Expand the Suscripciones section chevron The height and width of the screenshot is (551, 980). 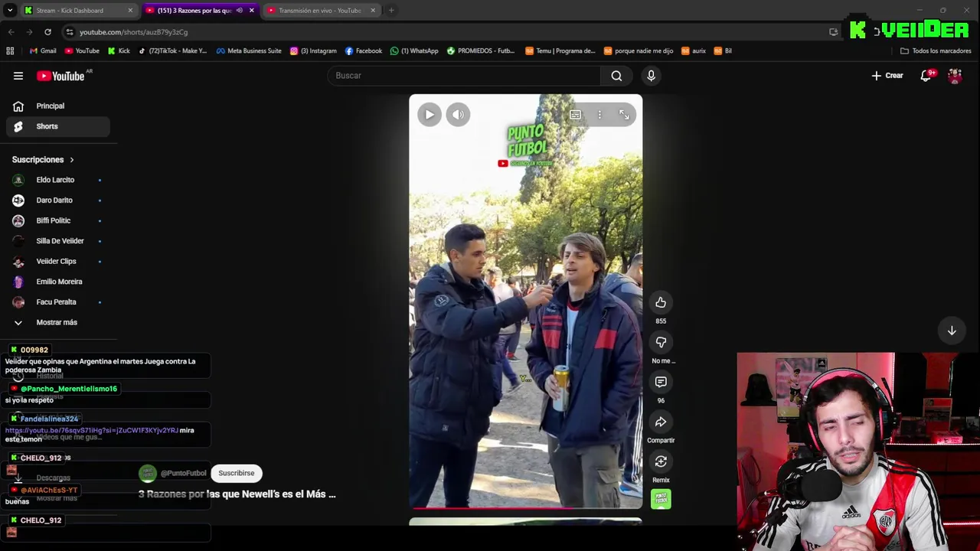(x=72, y=160)
